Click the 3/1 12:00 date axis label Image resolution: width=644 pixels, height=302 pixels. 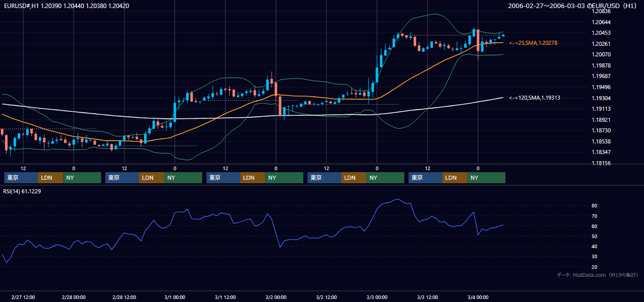(226, 297)
